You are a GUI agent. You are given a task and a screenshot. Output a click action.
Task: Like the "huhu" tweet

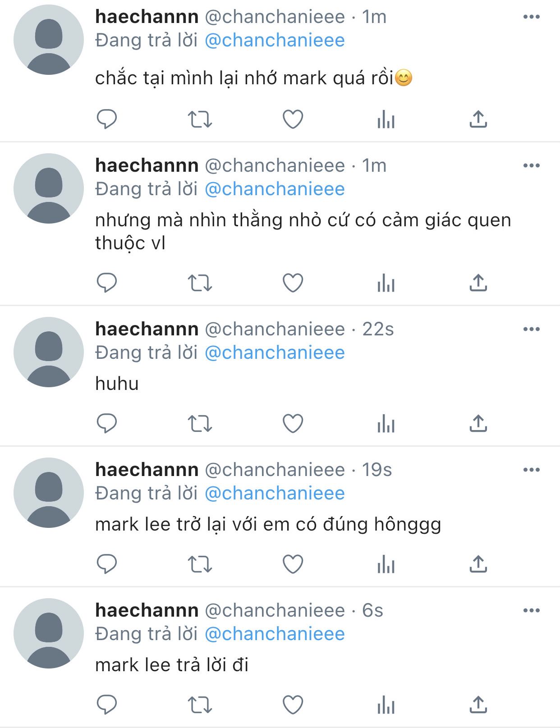point(293,424)
